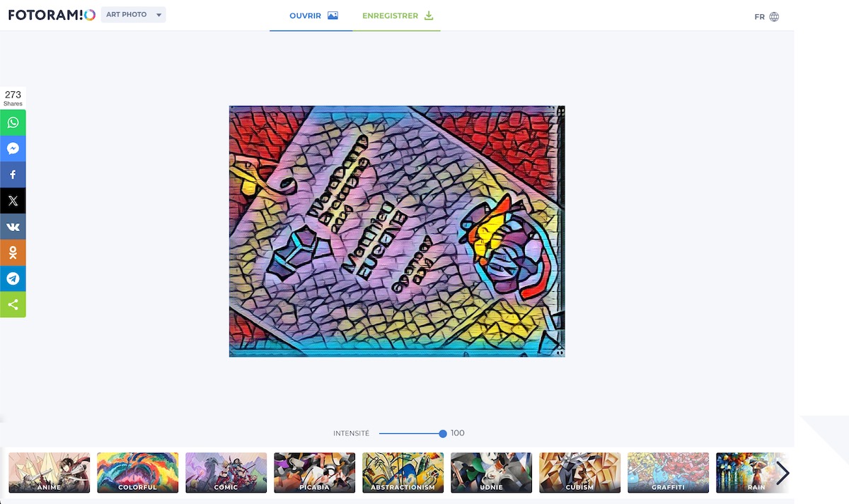Share on VK from the sidebar
The width and height of the screenshot is (849, 504).
[x=13, y=227]
